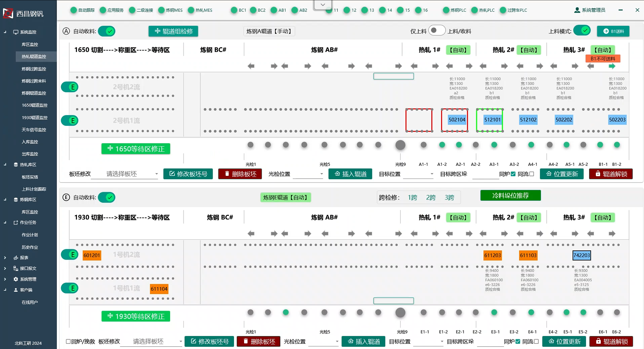
Task: Toggle the 仅上料 / 上料收料 switch
Action: coord(437,31)
